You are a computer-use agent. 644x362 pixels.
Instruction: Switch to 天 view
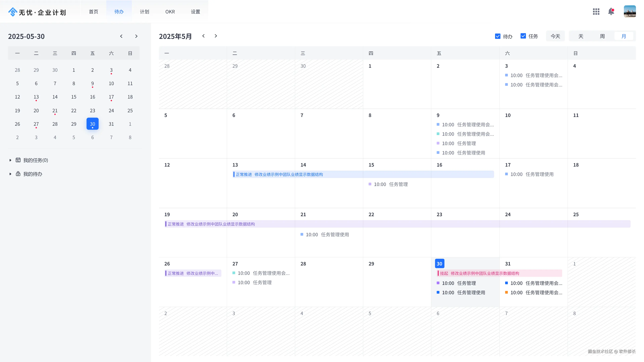tap(581, 36)
